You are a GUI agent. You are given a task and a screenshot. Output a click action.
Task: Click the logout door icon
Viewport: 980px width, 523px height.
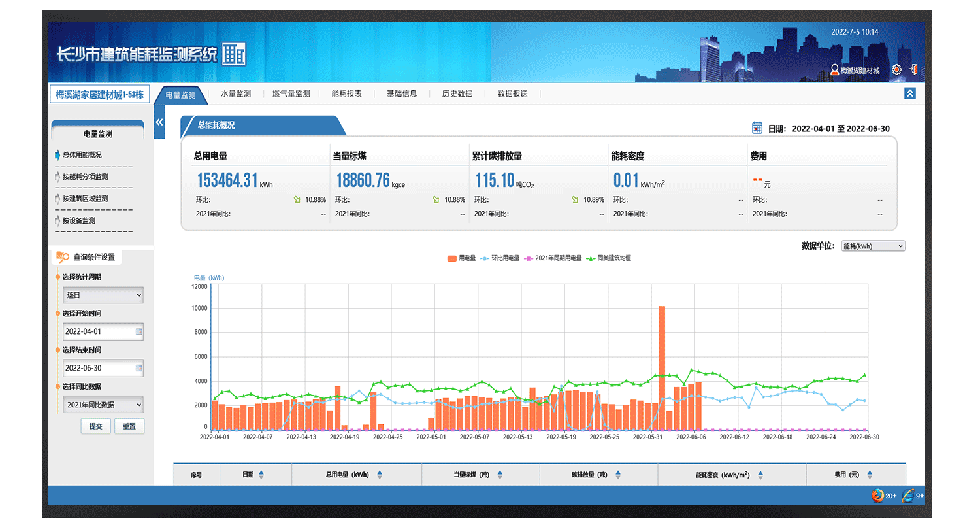[x=914, y=69]
